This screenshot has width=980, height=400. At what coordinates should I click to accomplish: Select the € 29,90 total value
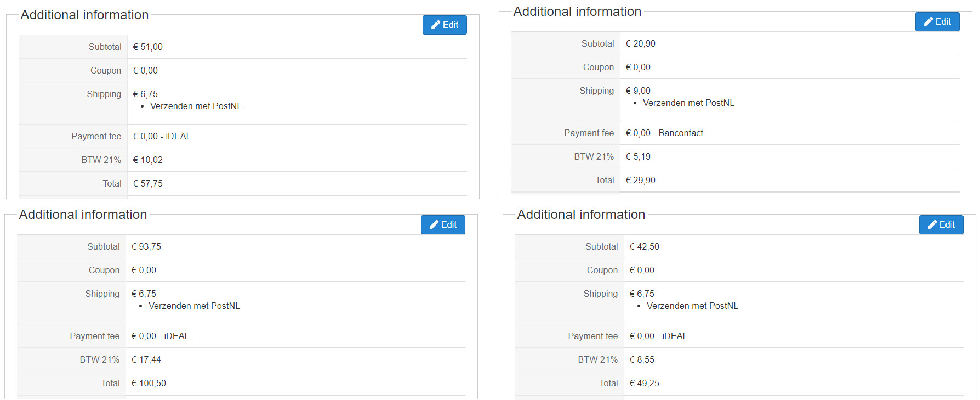(640, 180)
